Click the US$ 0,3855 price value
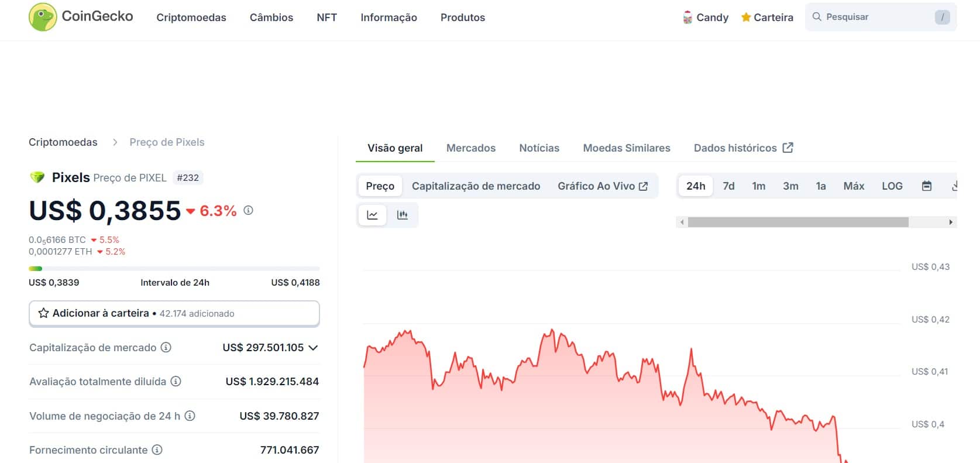The image size is (980, 463). [x=105, y=211]
